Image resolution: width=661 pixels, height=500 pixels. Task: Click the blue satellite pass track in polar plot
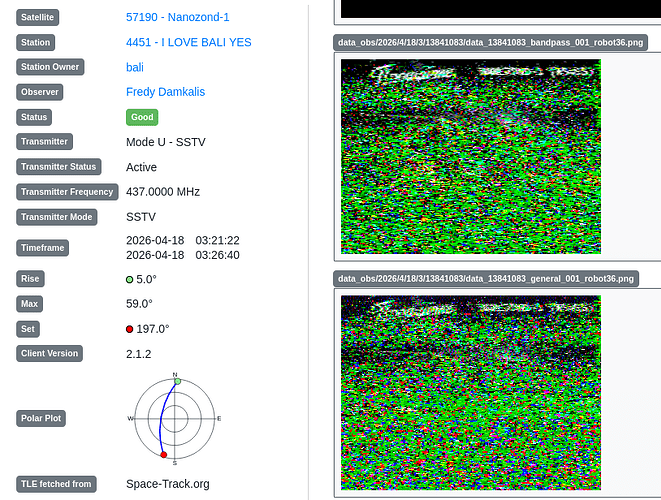point(161,417)
